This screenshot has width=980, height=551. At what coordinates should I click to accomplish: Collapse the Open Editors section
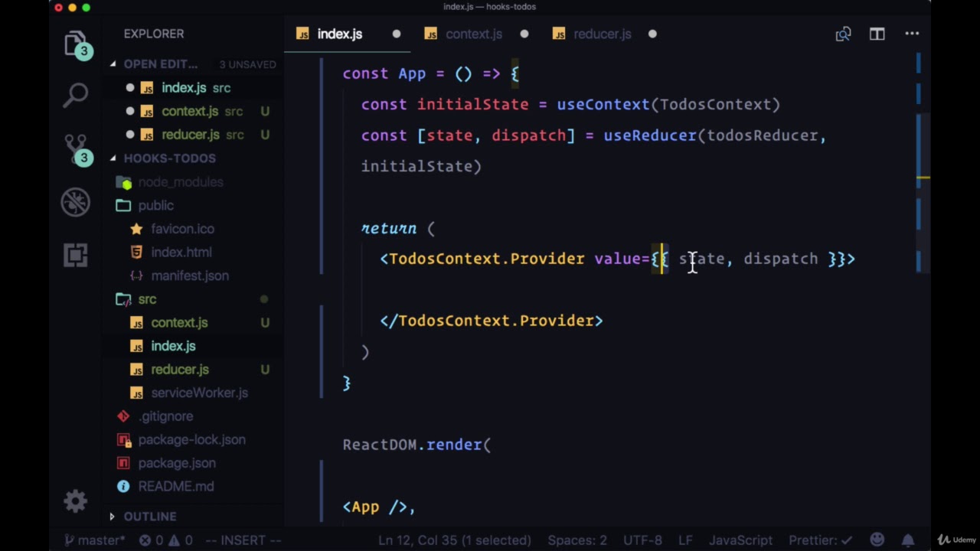pos(113,64)
